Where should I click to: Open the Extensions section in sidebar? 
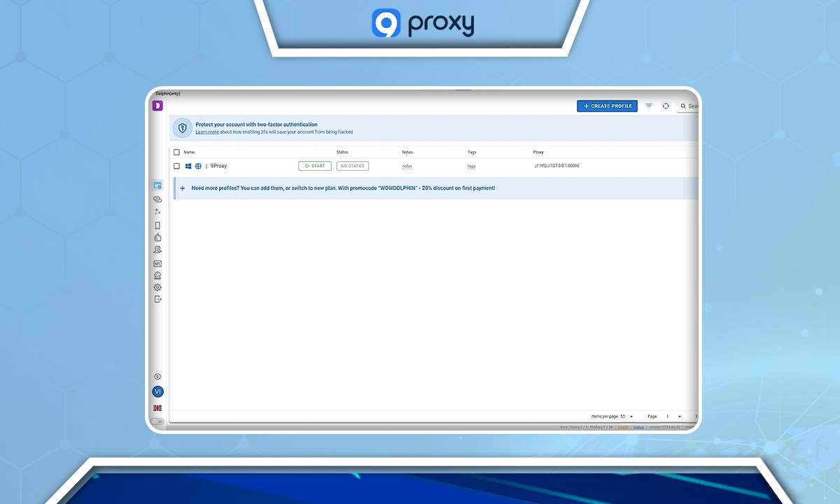coord(157,237)
